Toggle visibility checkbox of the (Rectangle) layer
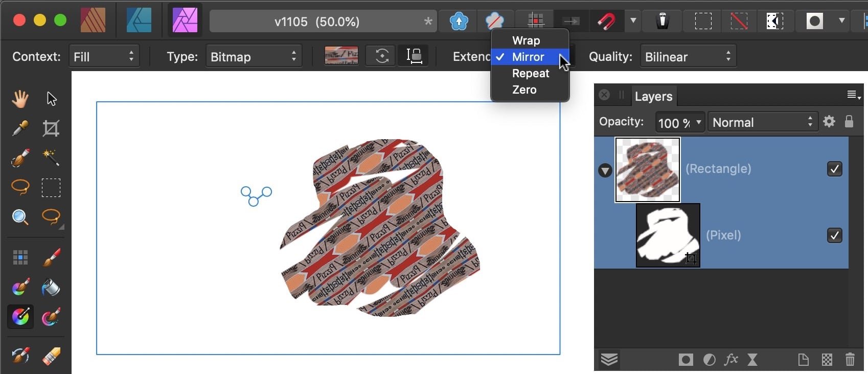This screenshot has height=374, width=868. (x=834, y=169)
